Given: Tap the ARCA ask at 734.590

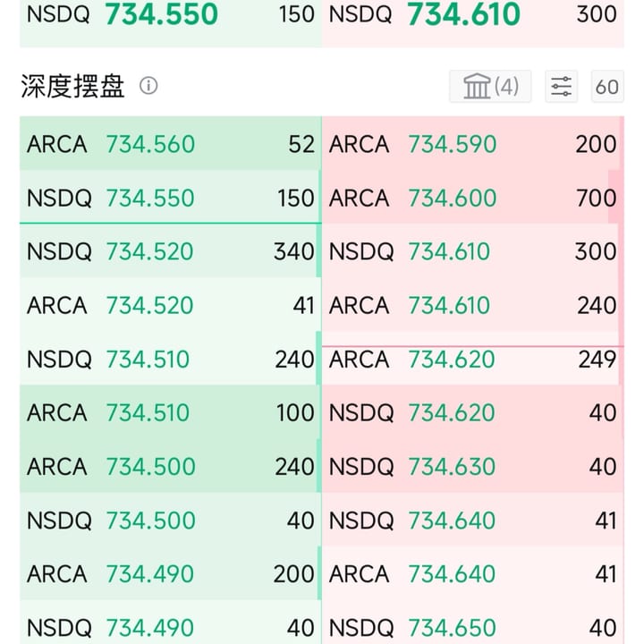Looking at the screenshot, I should coord(473,143).
